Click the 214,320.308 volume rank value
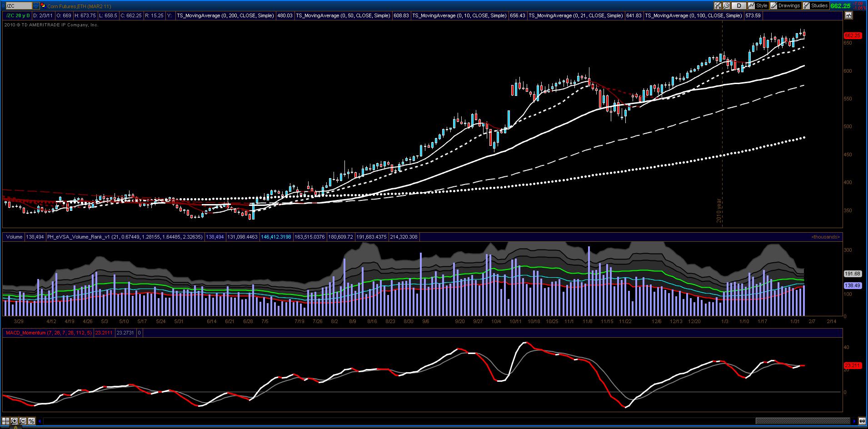The width and height of the screenshot is (868, 429). click(404, 237)
